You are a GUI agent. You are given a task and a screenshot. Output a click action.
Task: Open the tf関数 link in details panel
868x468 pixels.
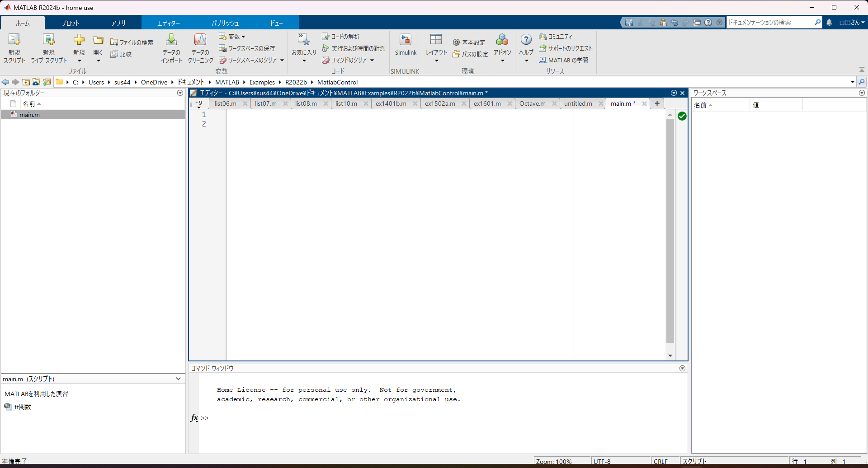click(22, 406)
